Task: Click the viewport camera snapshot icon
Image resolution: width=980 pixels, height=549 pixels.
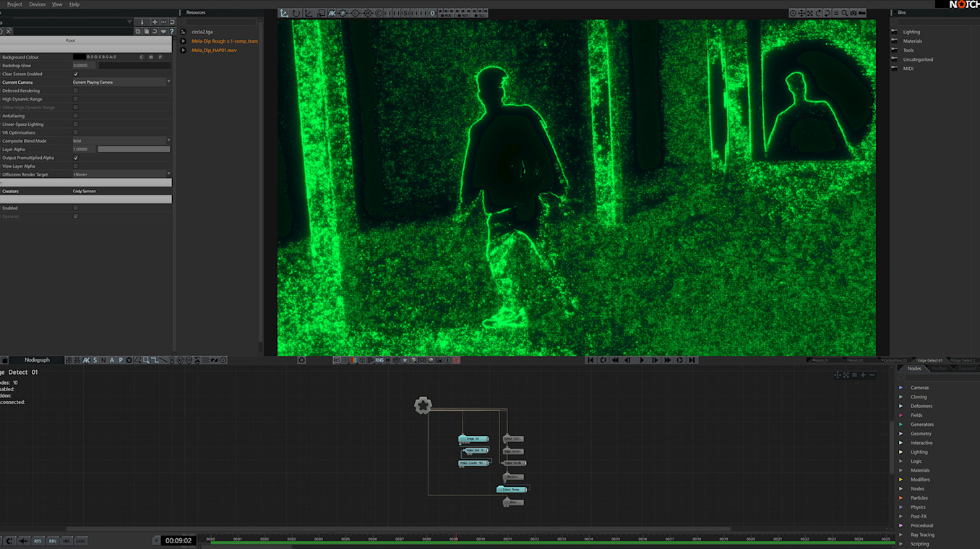Action: coord(854,13)
